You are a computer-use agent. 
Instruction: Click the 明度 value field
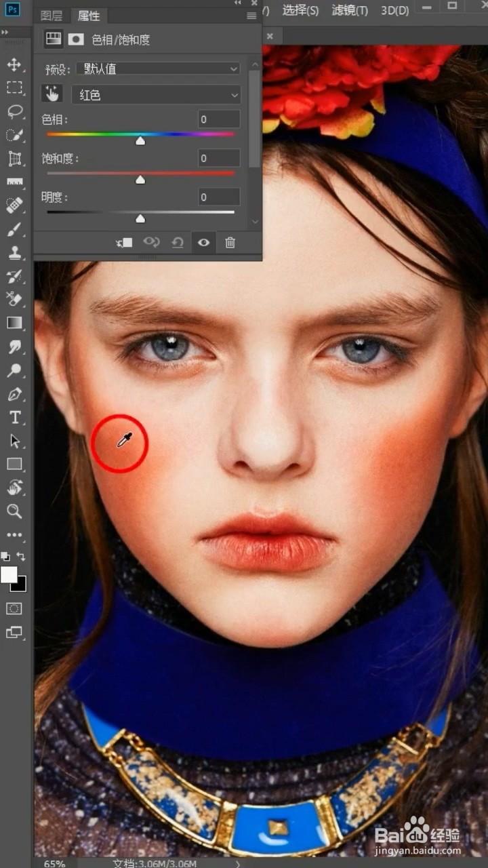pyautogui.click(x=219, y=197)
